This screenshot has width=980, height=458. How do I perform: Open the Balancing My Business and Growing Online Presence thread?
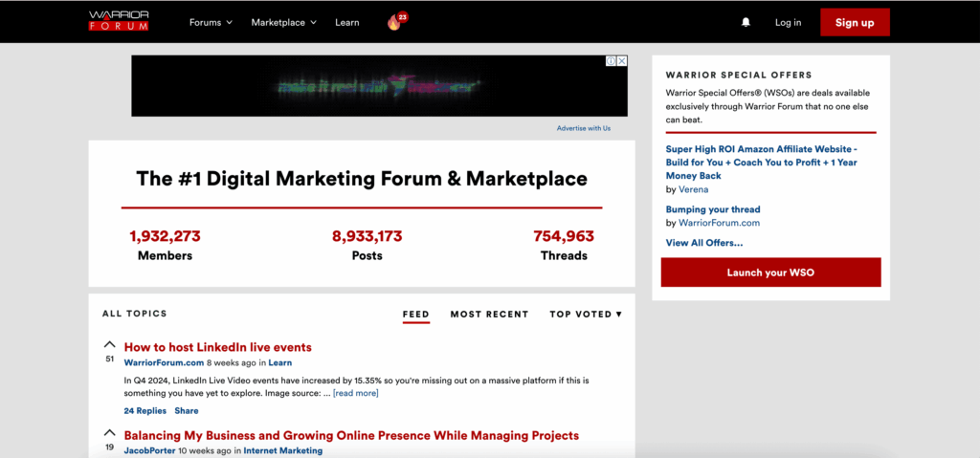pyautogui.click(x=351, y=435)
